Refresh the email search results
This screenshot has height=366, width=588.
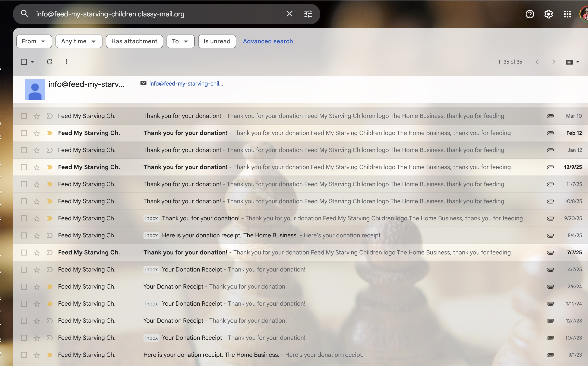[49, 62]
